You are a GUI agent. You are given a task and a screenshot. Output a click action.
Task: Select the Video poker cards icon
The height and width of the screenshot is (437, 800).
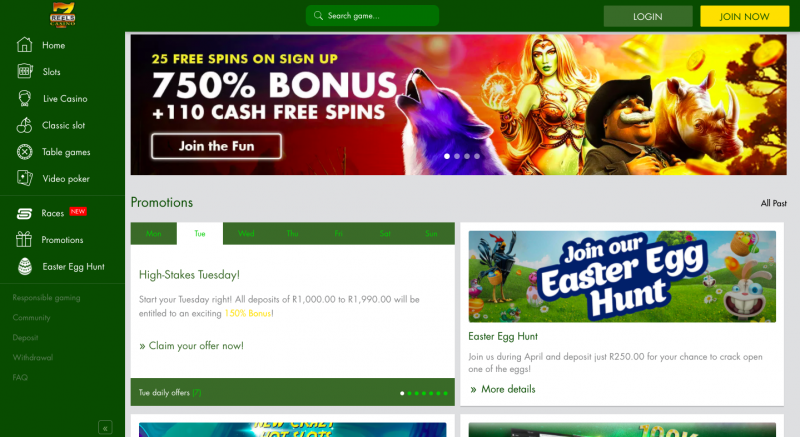[x=24, y=178]
